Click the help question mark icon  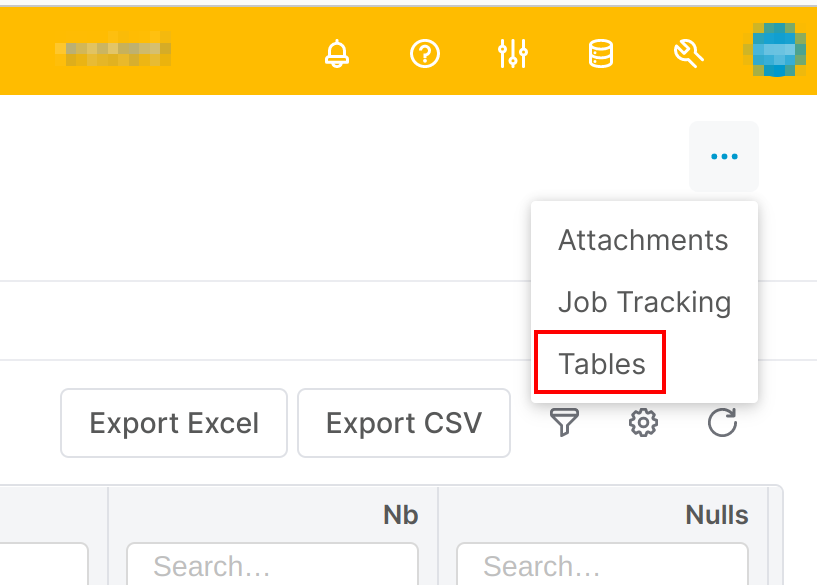point(425,54)
